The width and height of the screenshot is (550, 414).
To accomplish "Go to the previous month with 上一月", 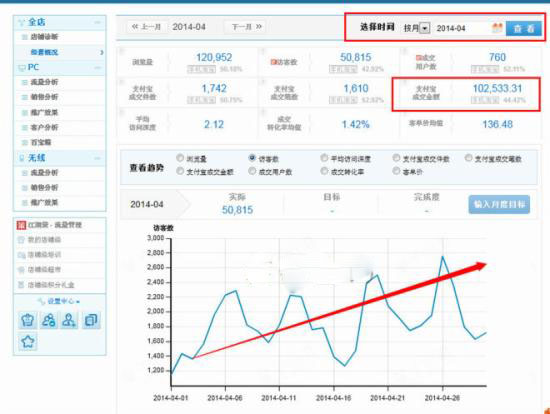I will pos(146,27).
